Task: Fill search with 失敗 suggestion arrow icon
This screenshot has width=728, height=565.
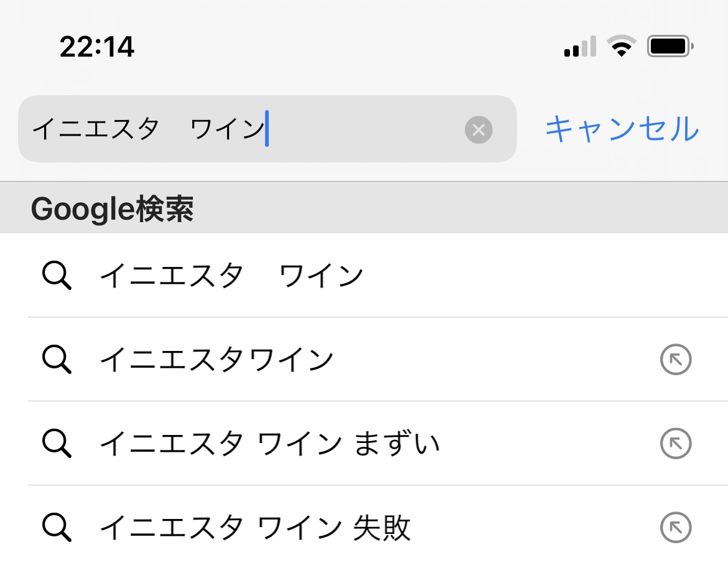Action: (676, 528)
